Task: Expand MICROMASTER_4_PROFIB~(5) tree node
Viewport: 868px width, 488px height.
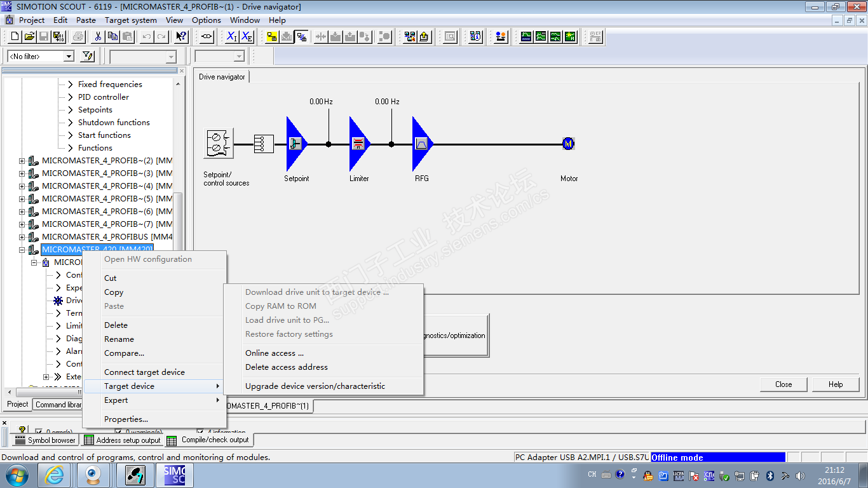Action: coord(22,199)
